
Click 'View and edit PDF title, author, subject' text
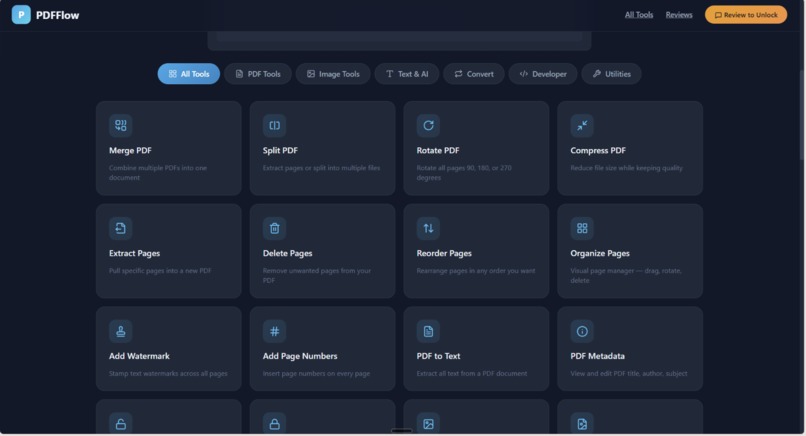coord(629,374)
